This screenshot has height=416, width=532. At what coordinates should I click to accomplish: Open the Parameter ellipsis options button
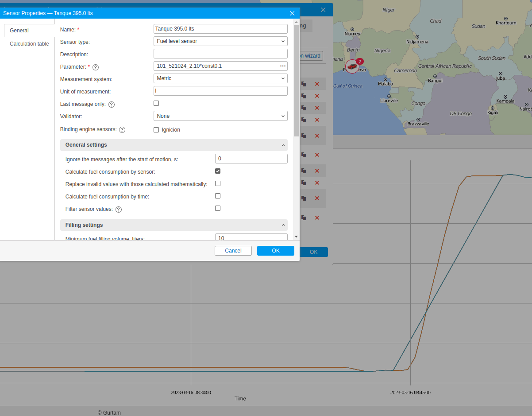(x=283, y=66)
